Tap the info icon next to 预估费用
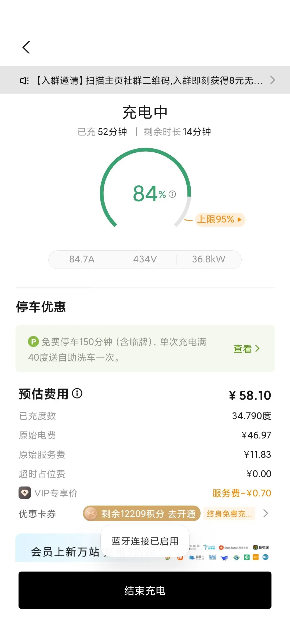 (x=77, y=394)
